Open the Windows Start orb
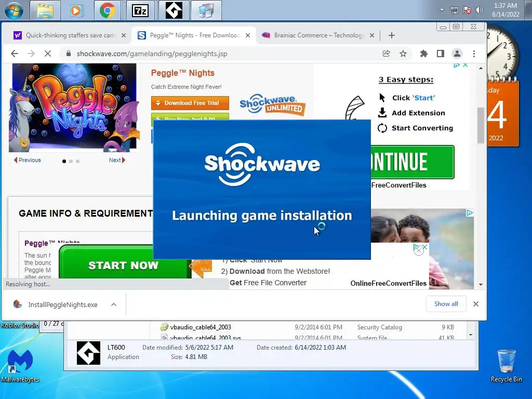The width and height of the screenshot is (532, 399). pyautogui.click(x=14, y=10)
